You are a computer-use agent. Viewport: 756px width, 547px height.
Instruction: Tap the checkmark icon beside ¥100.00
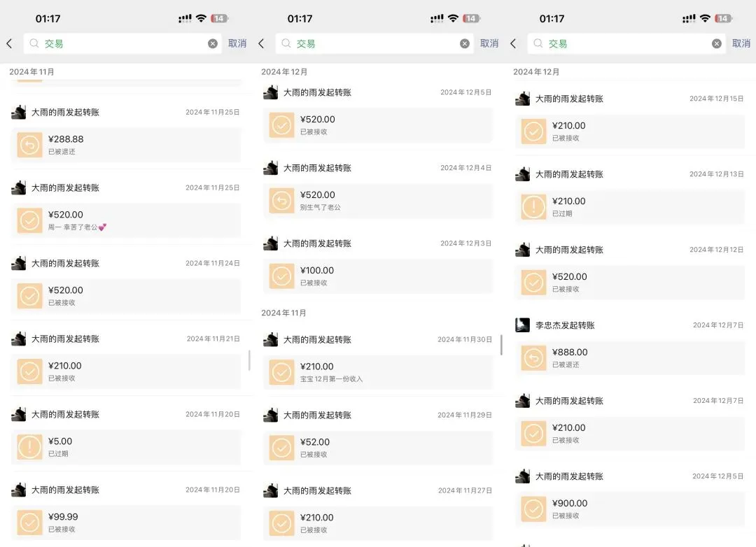pos(281,276)
